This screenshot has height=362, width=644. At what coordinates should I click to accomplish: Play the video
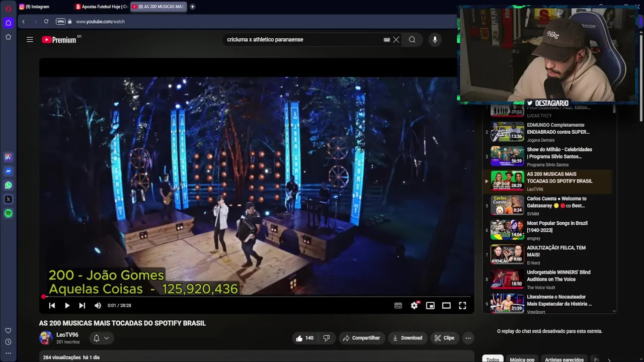click(67, 306)
